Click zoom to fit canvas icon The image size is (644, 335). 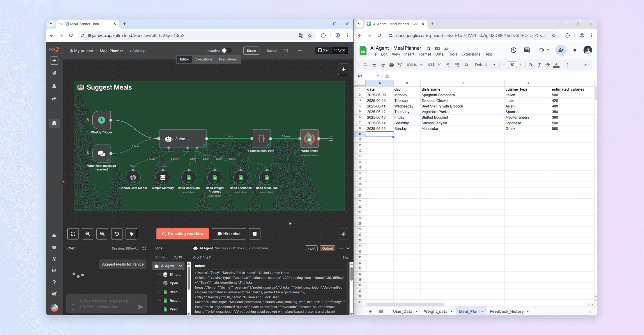point(73,234)
